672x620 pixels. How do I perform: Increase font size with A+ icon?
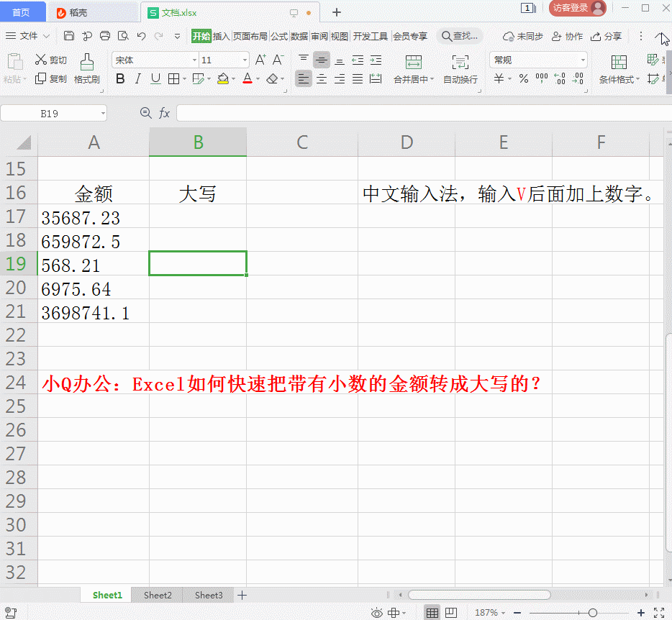click(x=260, y=60)
